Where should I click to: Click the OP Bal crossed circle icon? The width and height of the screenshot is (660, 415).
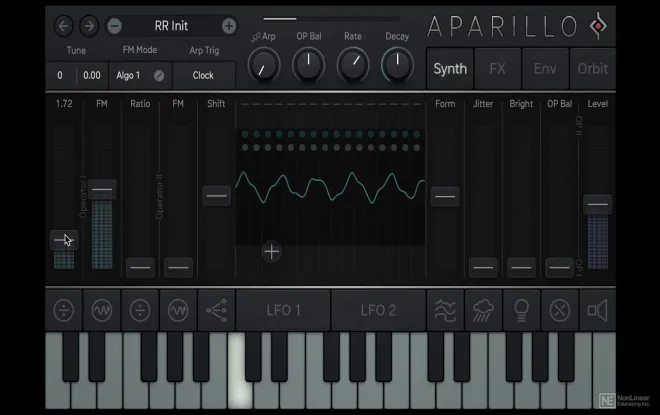pos(559,311)
